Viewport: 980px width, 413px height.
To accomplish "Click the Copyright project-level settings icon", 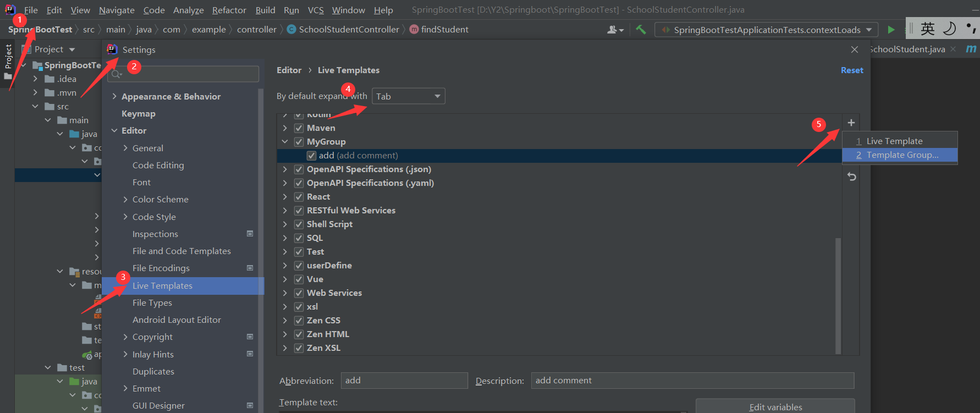I will point(250,337).
